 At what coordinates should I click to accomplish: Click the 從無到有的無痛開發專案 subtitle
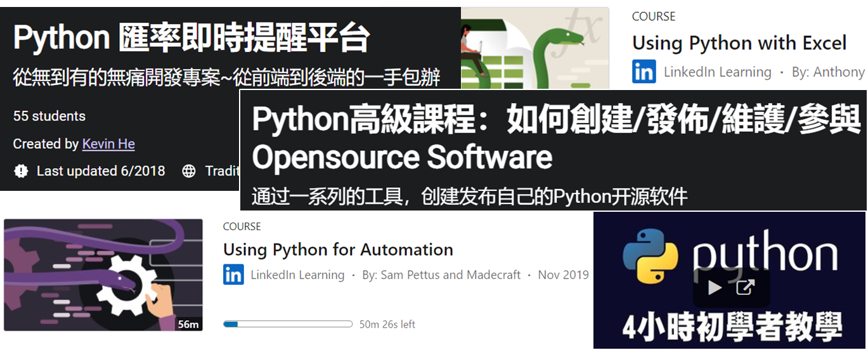(x=226, y=79)
